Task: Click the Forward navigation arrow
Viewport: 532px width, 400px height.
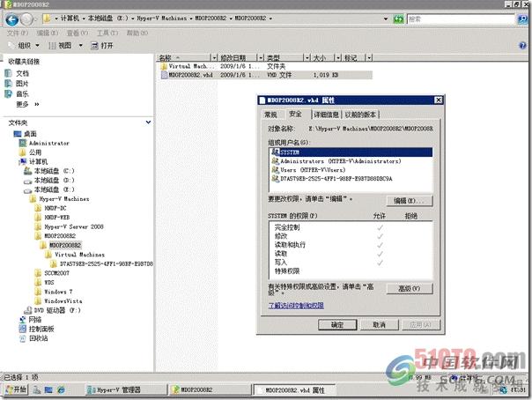Action: click(x=26, y=19)
